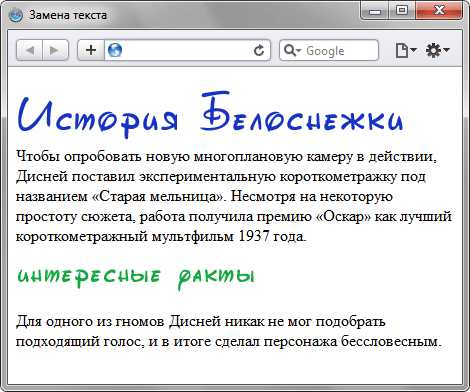Click the paragraph starting "Чтобы опробовать"
Viewport: 470px width, 392px height.
233,196
